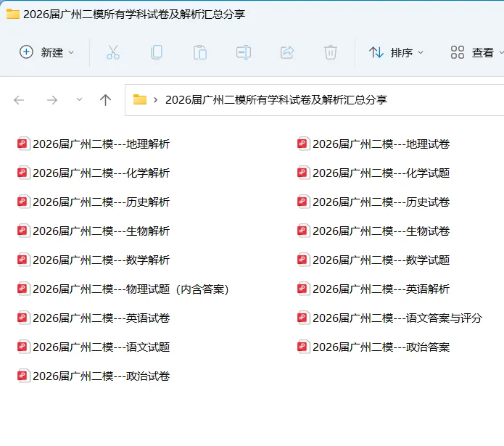Click PDF icon of 化学试题 file
The height and width of the screenshot is (446, 504).
[303, 173]
